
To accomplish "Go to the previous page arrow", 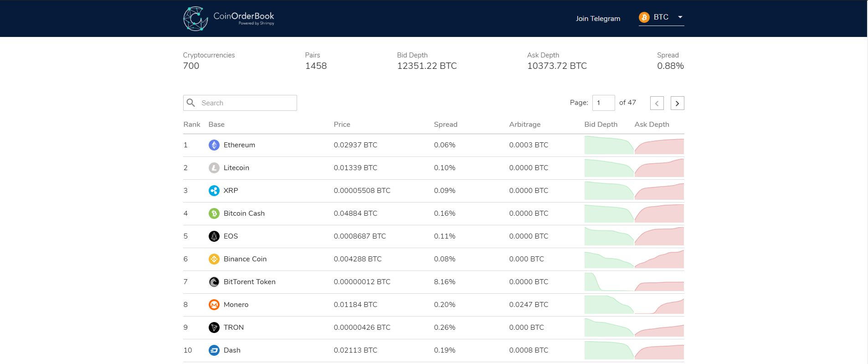I will (657, 103).
